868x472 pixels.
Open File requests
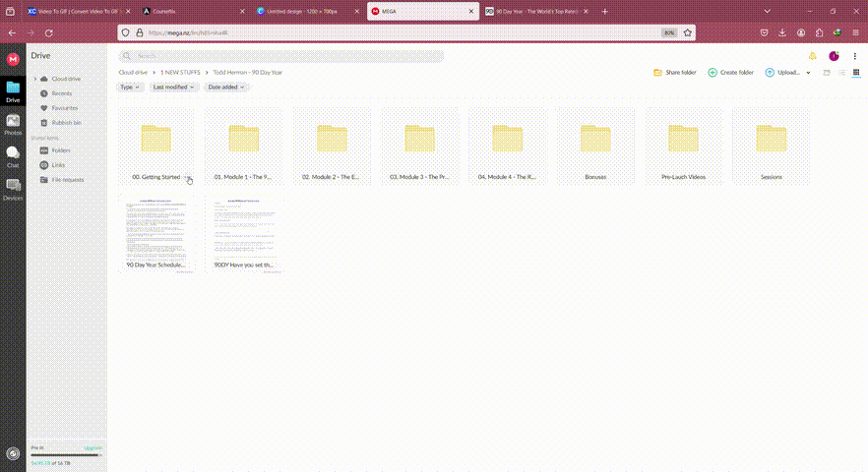(67, 179)
